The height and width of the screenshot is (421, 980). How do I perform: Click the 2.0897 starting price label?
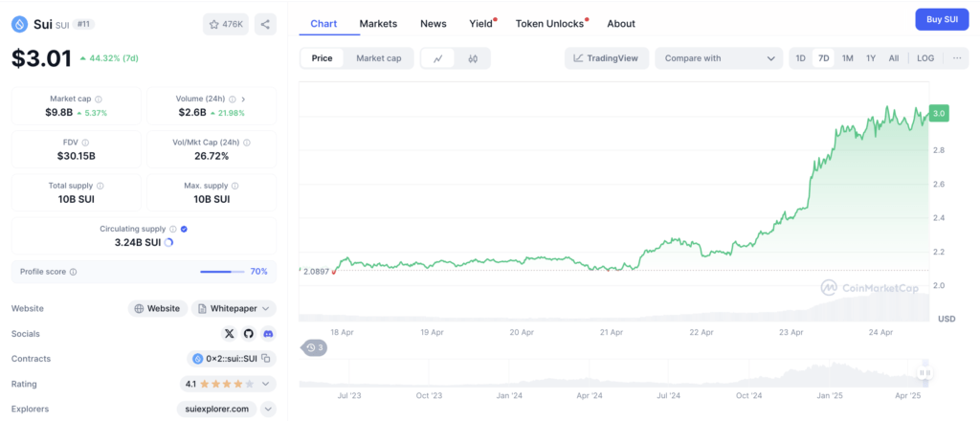click(316, 272)
